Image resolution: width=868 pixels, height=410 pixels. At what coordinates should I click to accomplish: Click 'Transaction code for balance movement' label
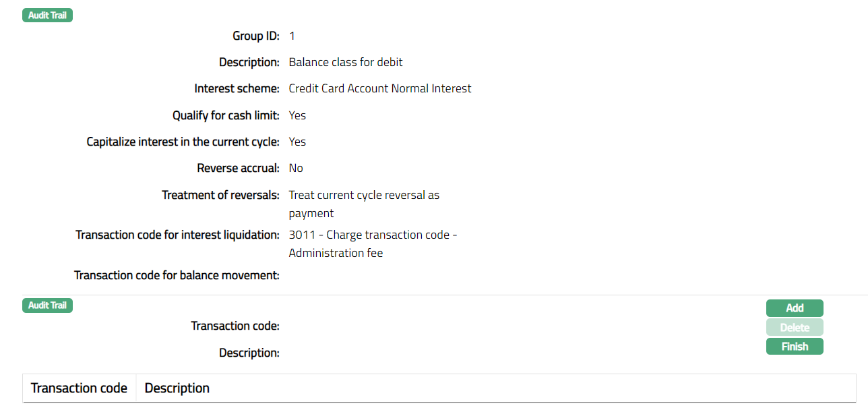(x=177, y=275)
